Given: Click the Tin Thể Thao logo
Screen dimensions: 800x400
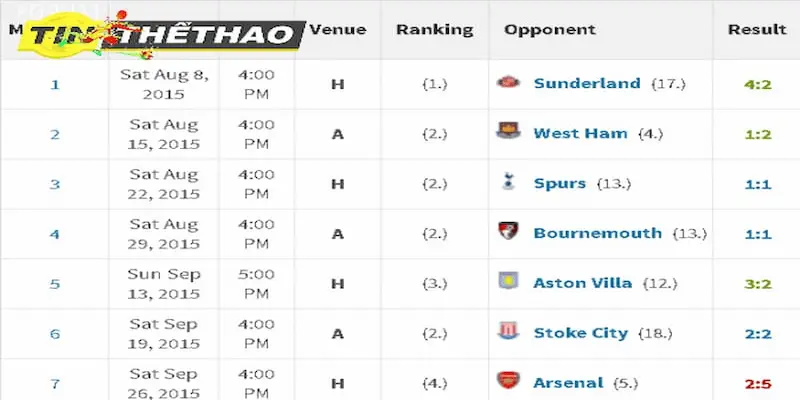Looking at the screenshot, I should (161, 35).
